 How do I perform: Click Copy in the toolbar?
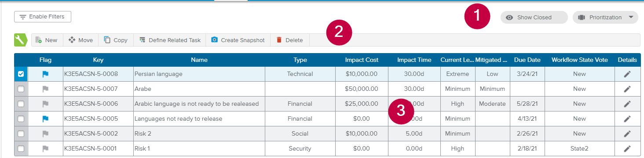click(x=116, y=40)
